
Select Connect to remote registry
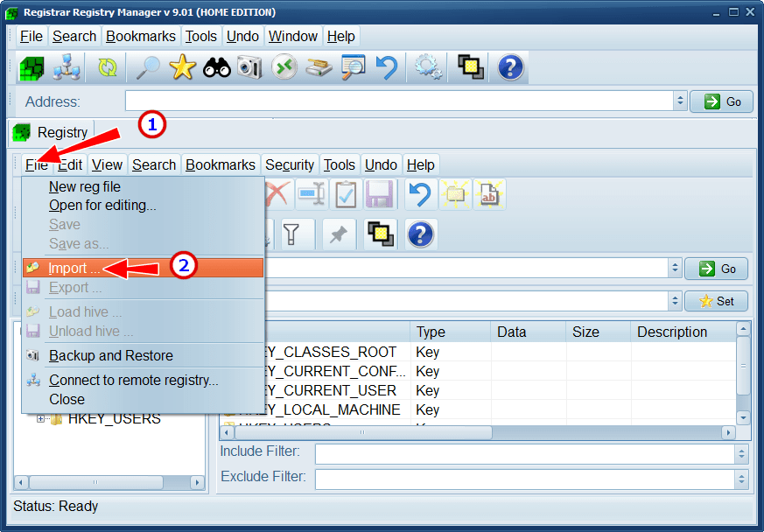(x=133, y=380)
